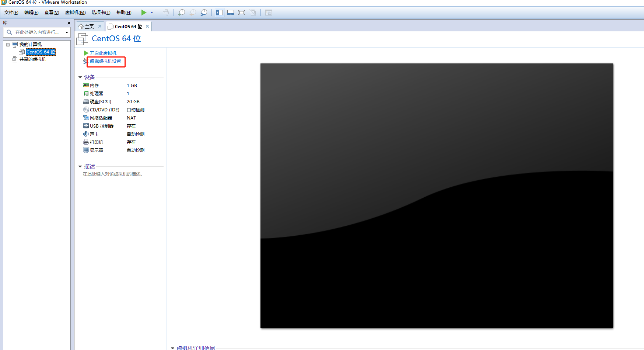Click the 硬盘(SCSI) hard disk icon
This screenshot has width=644, height=350.
click(86, 101)
